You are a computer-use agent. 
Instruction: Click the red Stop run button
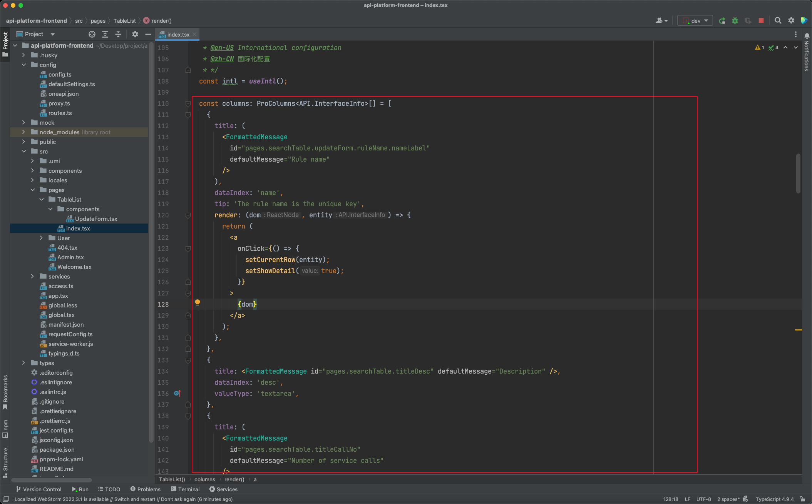[x=761, y=21]
